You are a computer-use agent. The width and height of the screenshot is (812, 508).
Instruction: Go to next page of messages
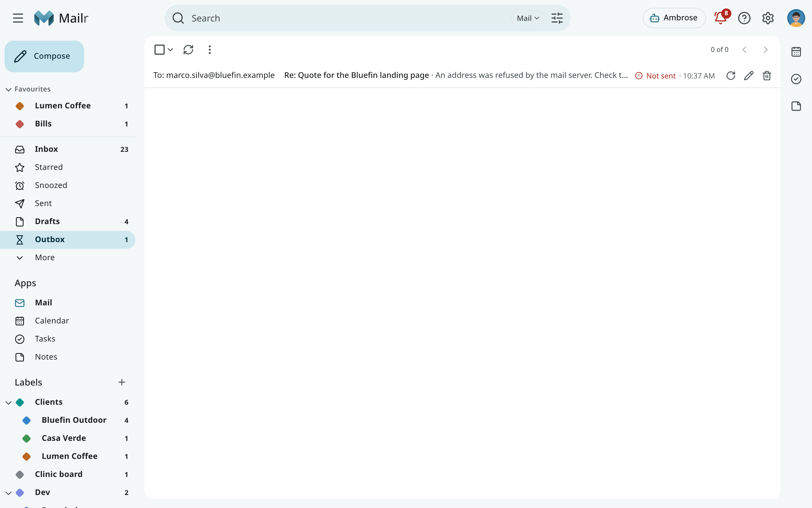coord(765,50)
